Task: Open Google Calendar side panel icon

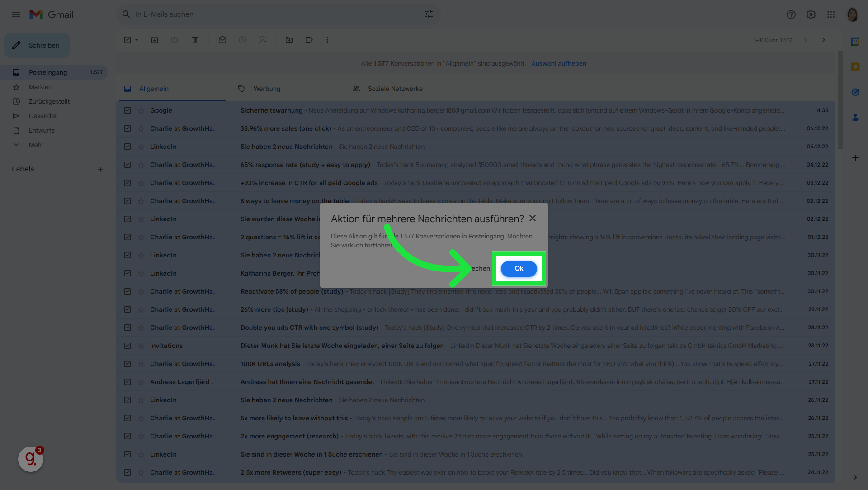Action: [855, 42]
